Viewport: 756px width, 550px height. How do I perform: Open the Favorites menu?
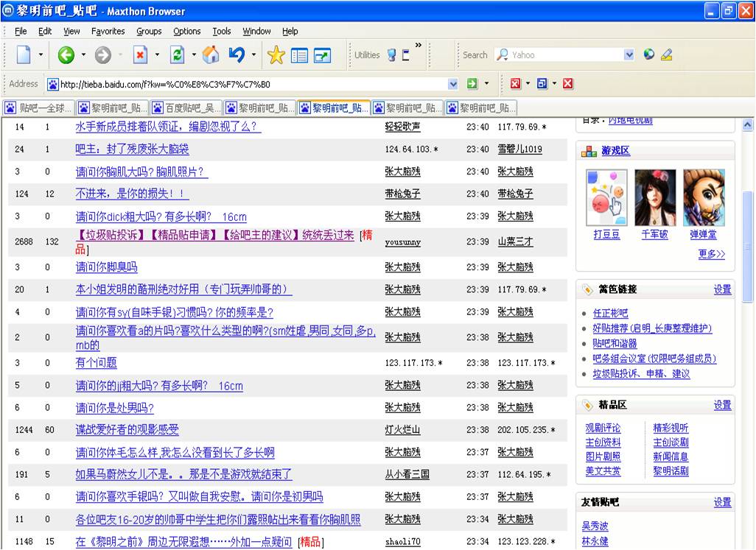[x=108, y=31]
